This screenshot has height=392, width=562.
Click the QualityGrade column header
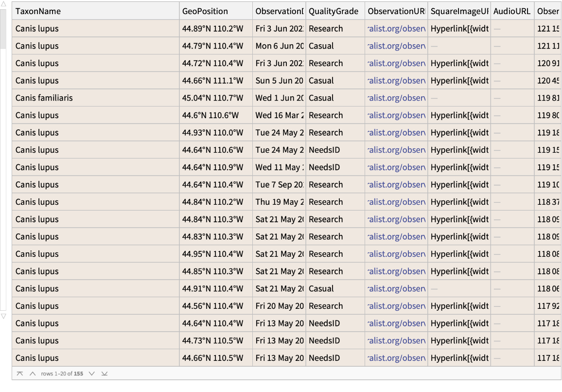(x=333, y=11)
